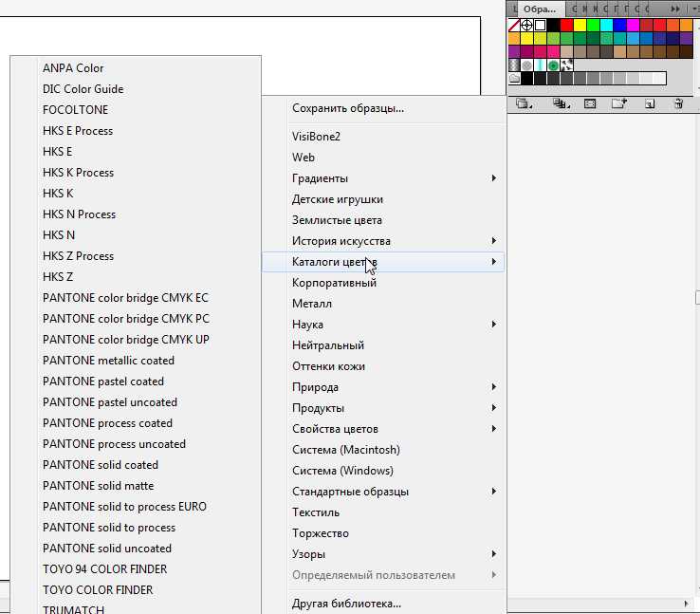The width and height of the screenshot is (700, 614).
Task: Open FOCOLTONE color catalog
Action: pos(136,110)
